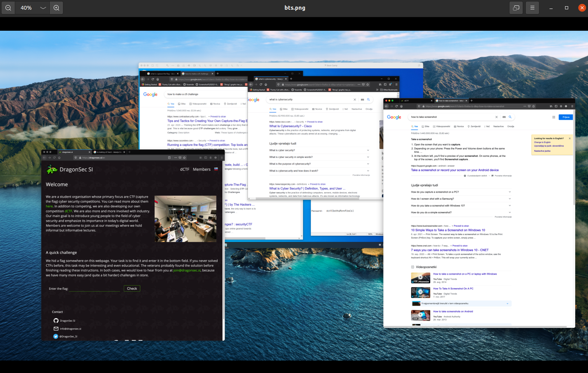
Task: Switch to the dragonsec.si browser tab
Action: click(x=74, y=152)
